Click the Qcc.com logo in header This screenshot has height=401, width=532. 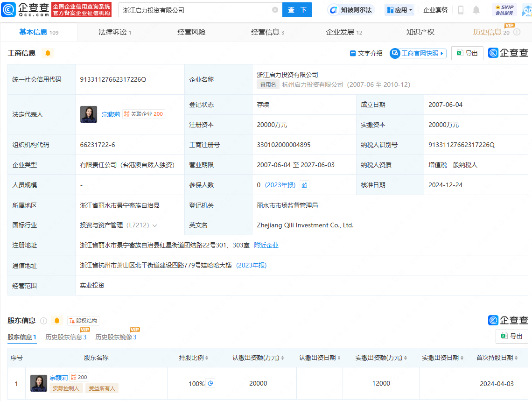pyautogui.click(x=26, y=10)
